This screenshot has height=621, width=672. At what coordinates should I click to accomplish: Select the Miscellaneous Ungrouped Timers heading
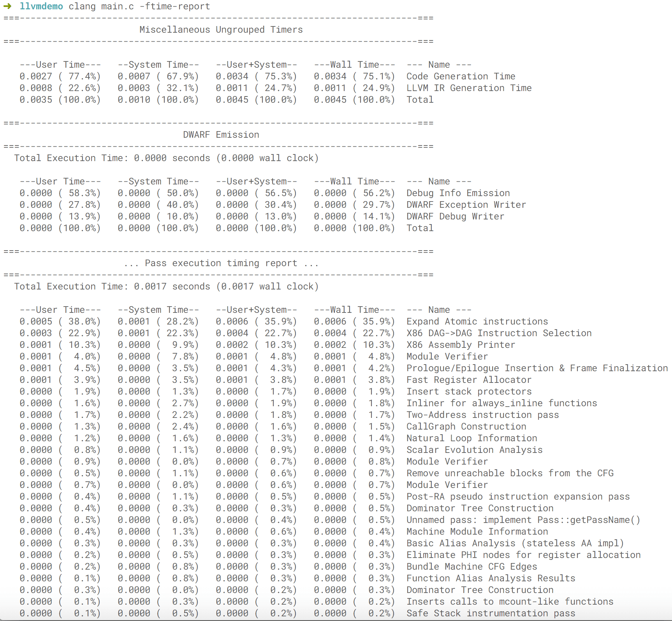click(x=221, y=30)
